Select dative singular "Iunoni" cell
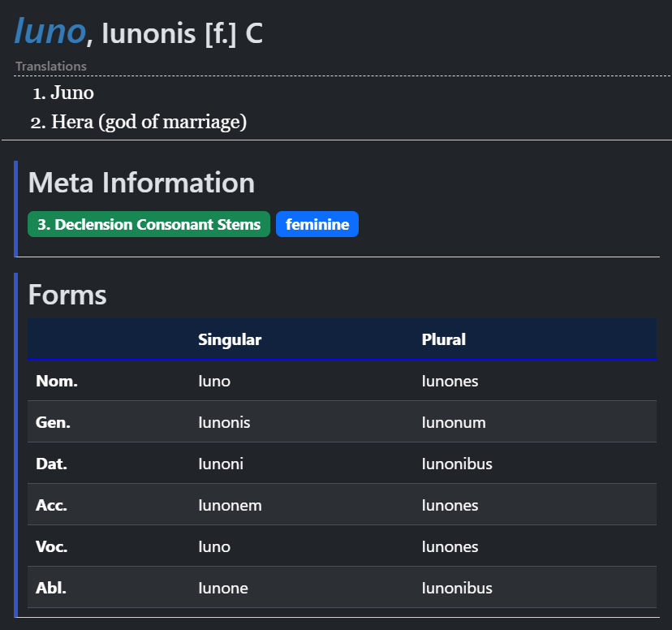 [221, 464]
